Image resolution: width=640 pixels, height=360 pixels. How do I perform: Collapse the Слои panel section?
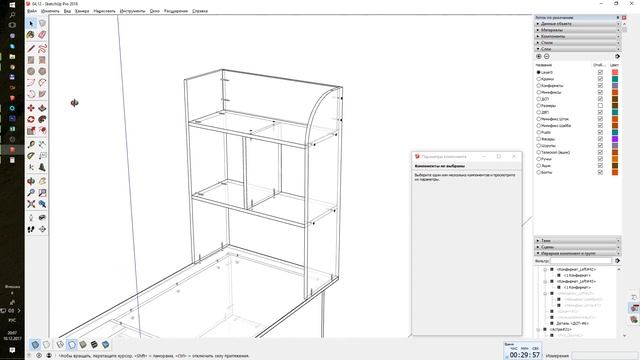577,49
